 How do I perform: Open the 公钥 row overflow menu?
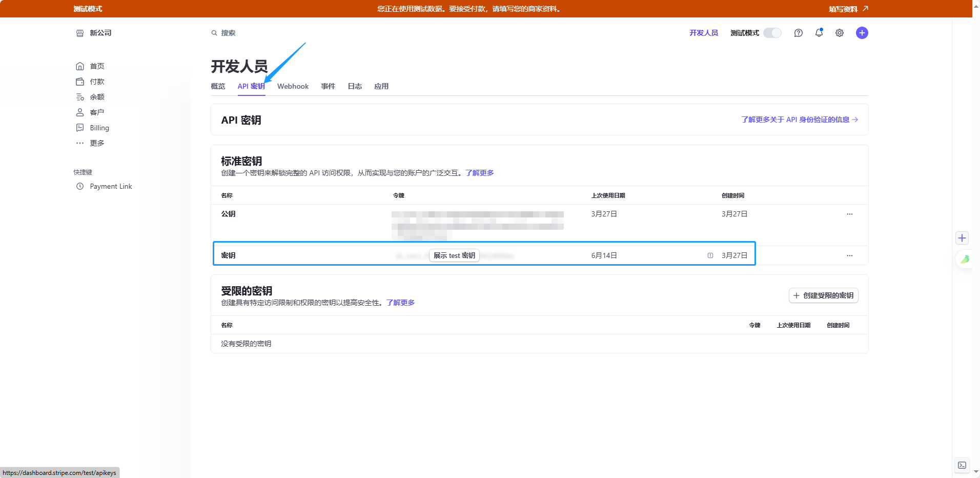(850, 214)
